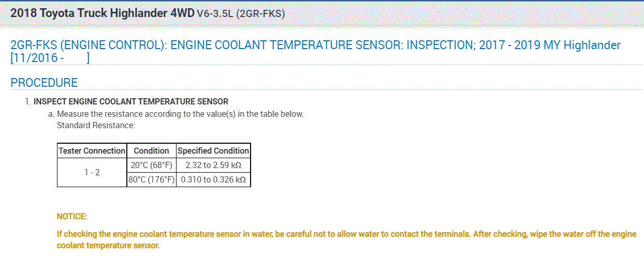Screen dimensions: 644x259
Task: Click the orange NOTICE label
Action: tap(72, 216)
